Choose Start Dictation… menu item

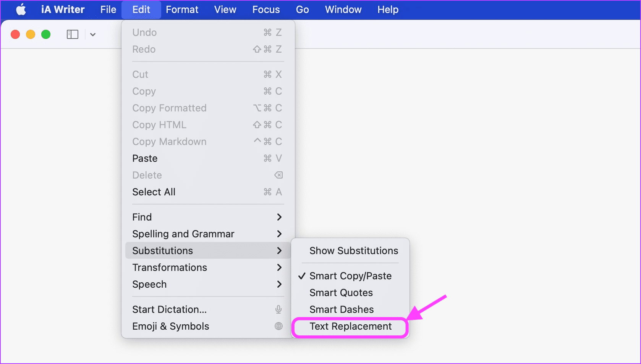208,309
